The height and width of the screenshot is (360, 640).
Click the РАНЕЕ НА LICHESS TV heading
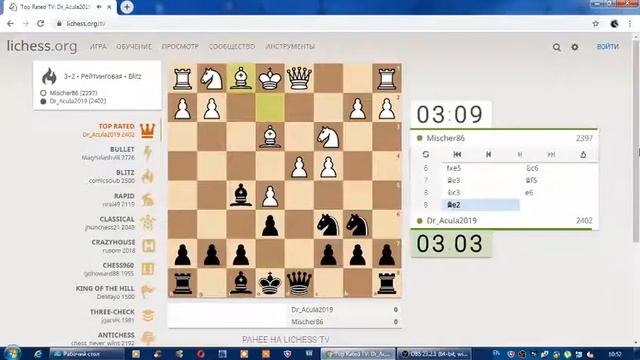click(x=285, y=340)
